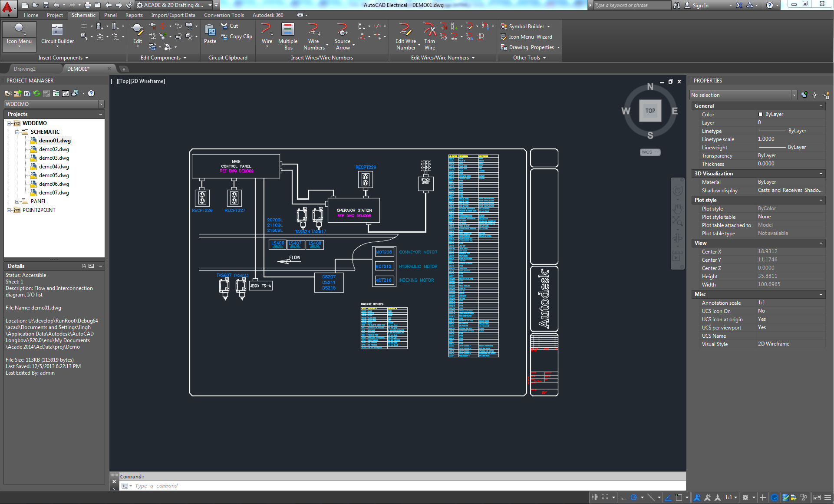Image resolution: width=834 pixels, height=504 pixels.
Task: Toggle object snap in status bar
Action: (679, 497)
